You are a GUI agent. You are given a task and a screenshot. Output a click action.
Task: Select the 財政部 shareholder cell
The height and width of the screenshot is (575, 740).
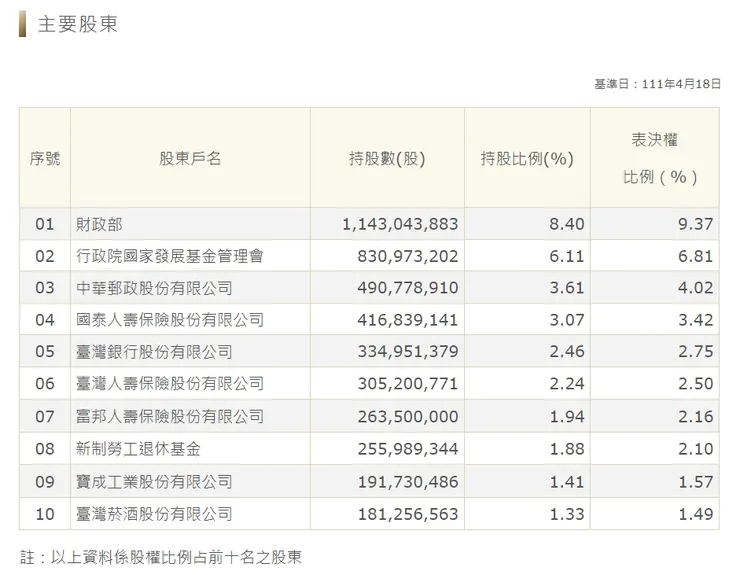[99, 224]
